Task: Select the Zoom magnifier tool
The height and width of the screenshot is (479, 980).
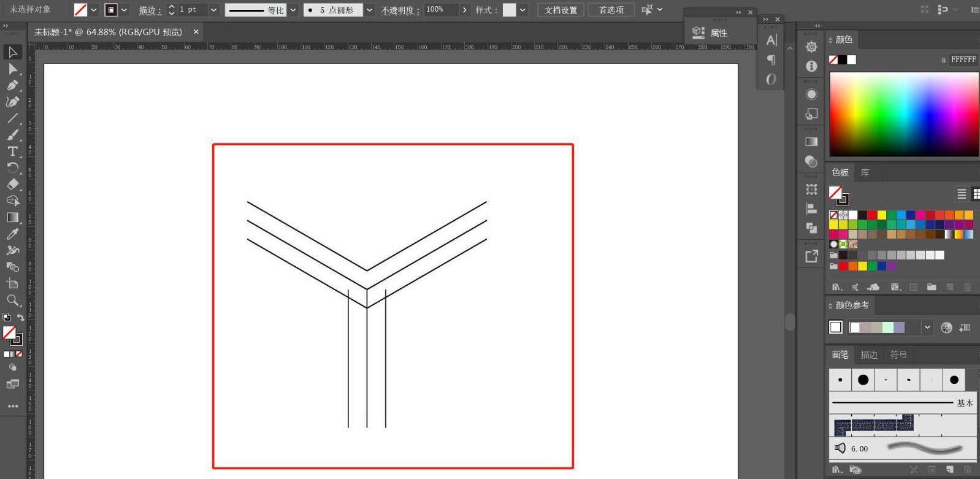Action: [x=12, y=300]
